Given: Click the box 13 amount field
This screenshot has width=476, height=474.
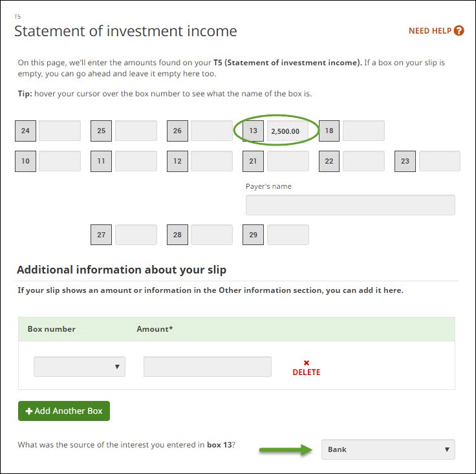Looking at the screenshot, I should (x=291, y=131).
